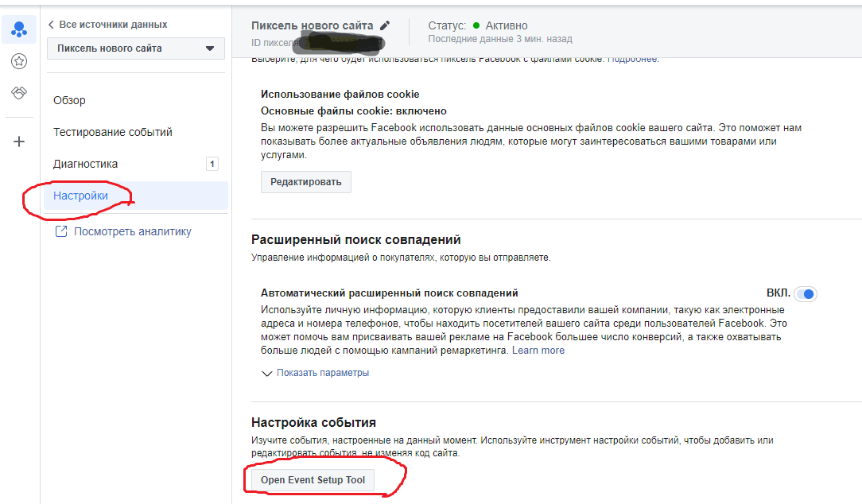Select the Настройки menu item

(x=136, y=196)
